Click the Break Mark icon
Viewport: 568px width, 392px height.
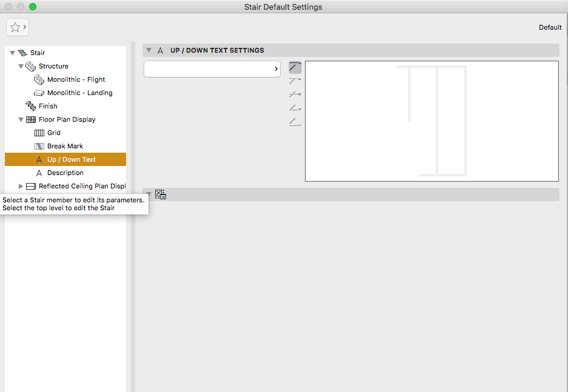pyautogui.click(x=39, y=146)
